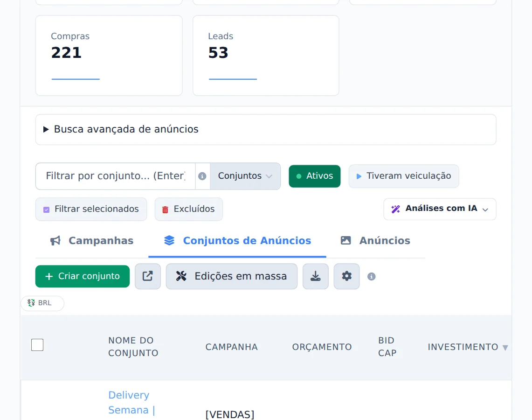Focus the Filtrar por conjunto input field

coord(115,176)
